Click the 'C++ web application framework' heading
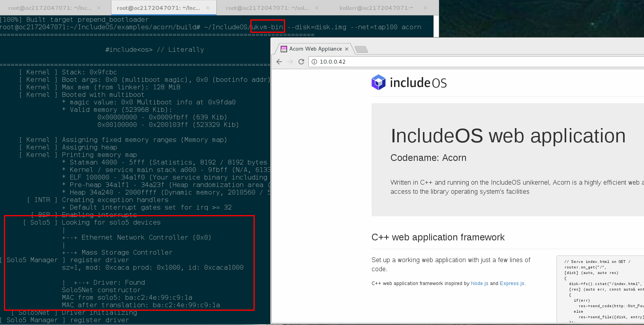644x325 pixels. 438,237
